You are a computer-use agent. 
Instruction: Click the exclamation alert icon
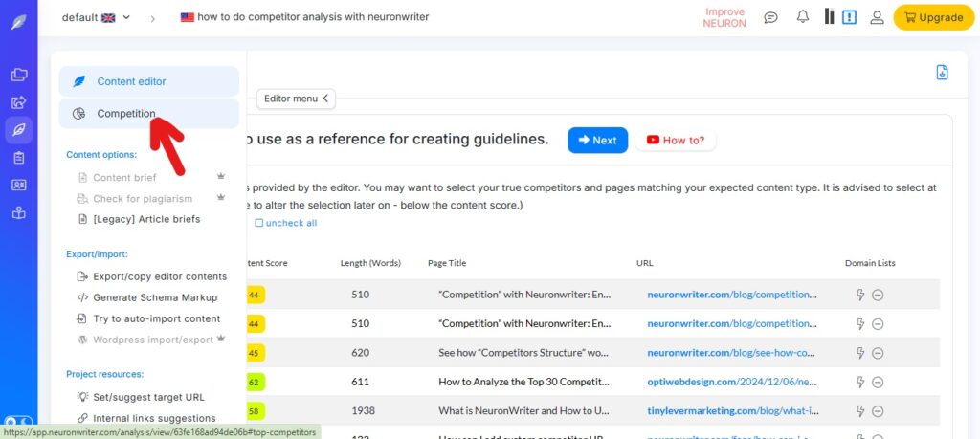pos(849,17)
